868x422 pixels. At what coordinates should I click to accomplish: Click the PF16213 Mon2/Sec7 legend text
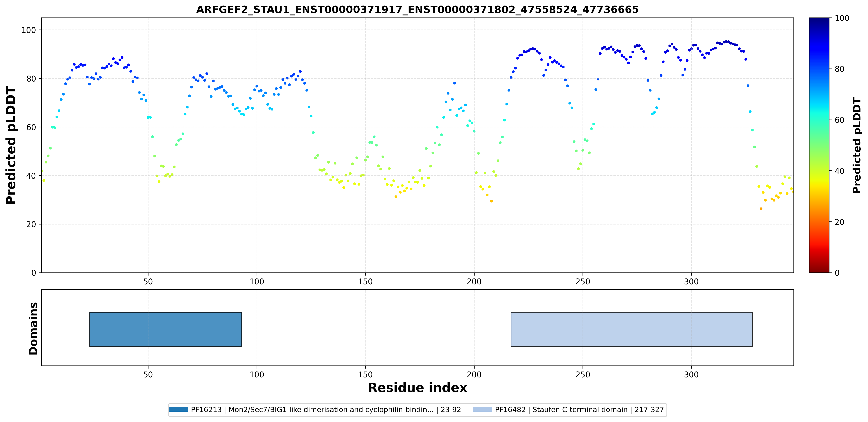326,410
